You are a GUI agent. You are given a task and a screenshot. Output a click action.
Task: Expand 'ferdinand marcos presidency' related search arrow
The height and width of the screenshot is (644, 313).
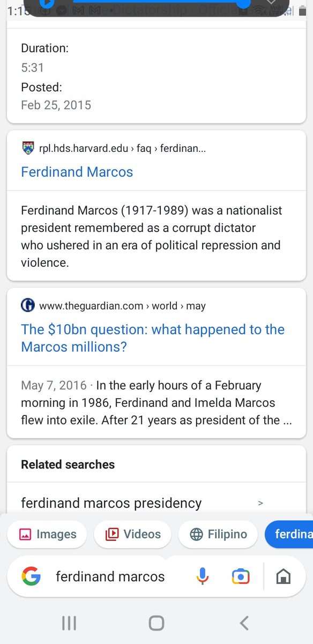pos(260,503)
